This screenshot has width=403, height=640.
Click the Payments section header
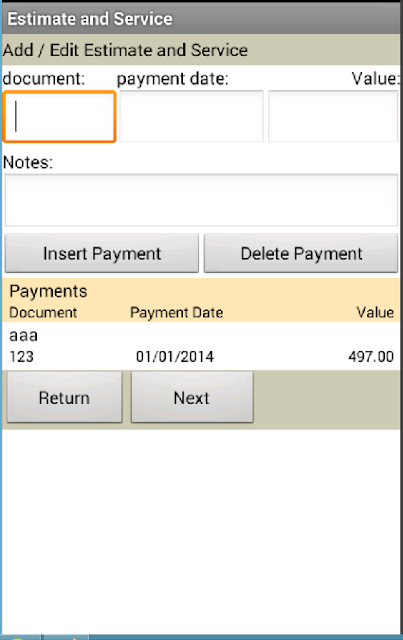pyautogui.click(x=48, y=291)
